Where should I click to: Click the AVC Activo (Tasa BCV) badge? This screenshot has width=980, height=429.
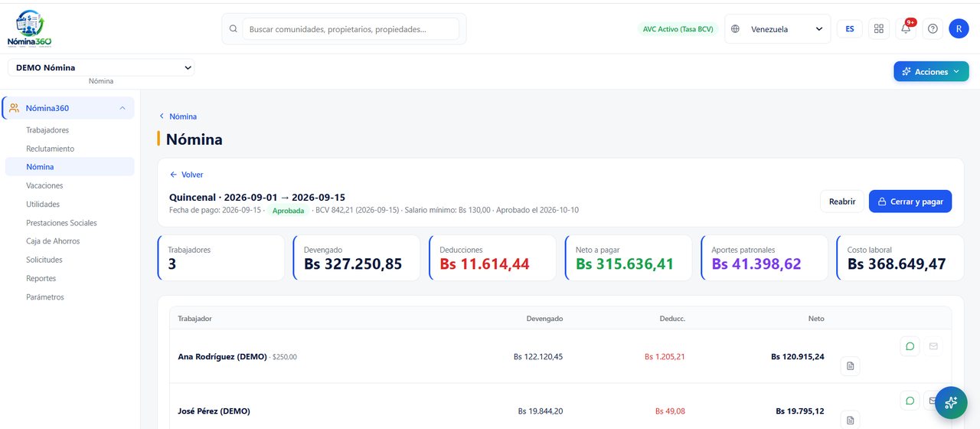(678, 29)
